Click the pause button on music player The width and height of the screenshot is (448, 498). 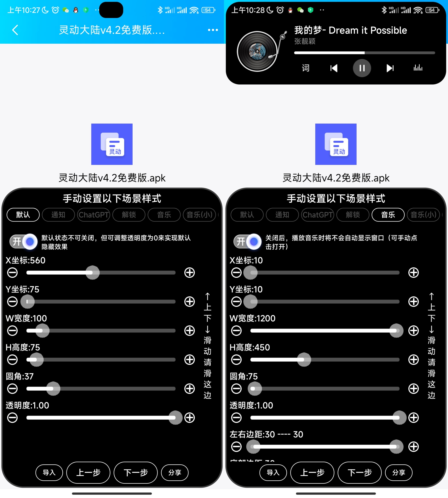tap(363, 67)
